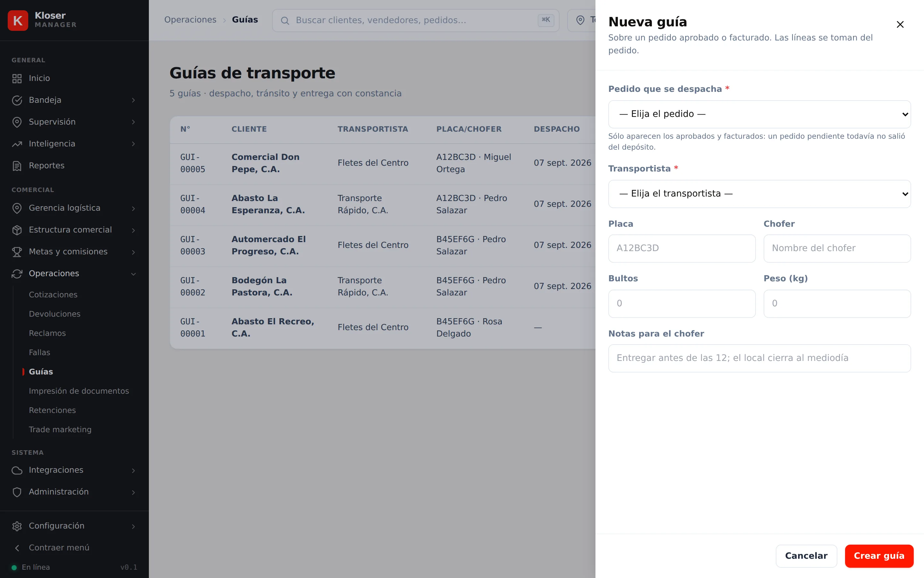This screenshot has width=924, height=578.
Task: Click the Kloser K logo icon
Action: pyautogui.click(x=18, y=20)
